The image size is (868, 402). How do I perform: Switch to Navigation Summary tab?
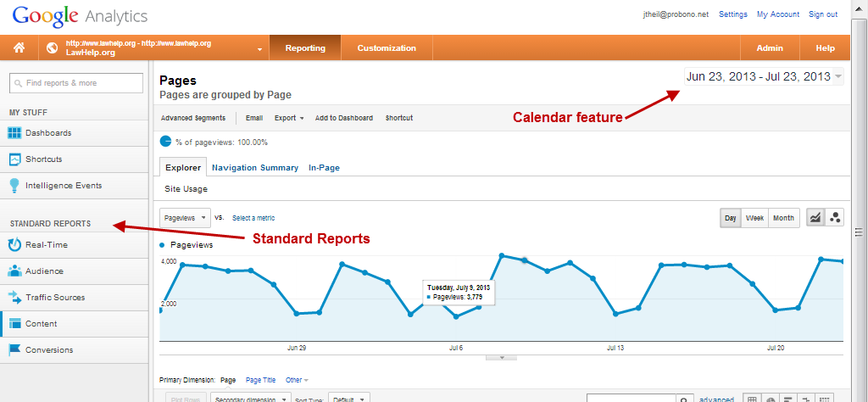tap(255, 167)
